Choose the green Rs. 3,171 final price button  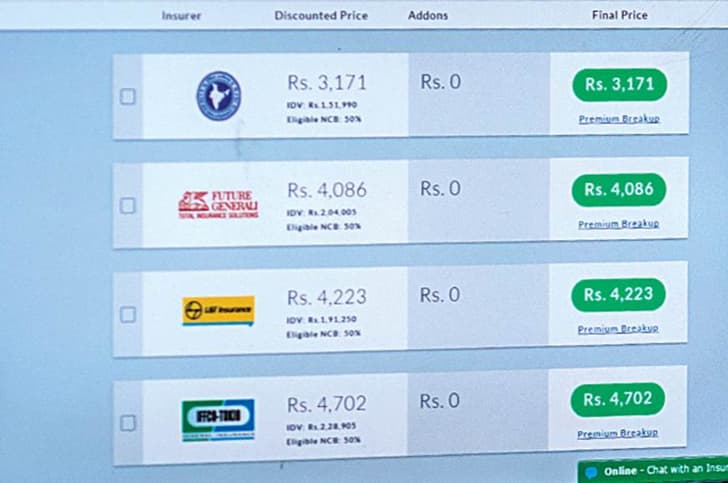point(620,85)
